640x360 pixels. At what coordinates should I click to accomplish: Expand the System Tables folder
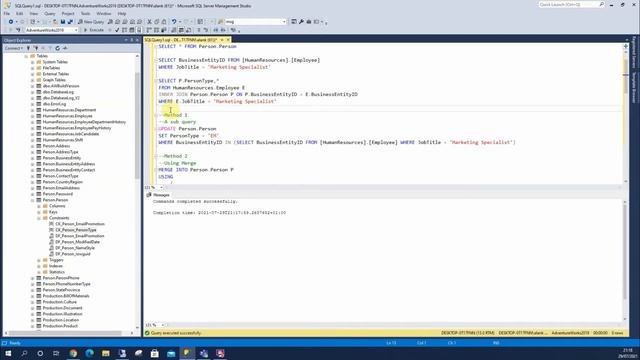pos(33,62)
